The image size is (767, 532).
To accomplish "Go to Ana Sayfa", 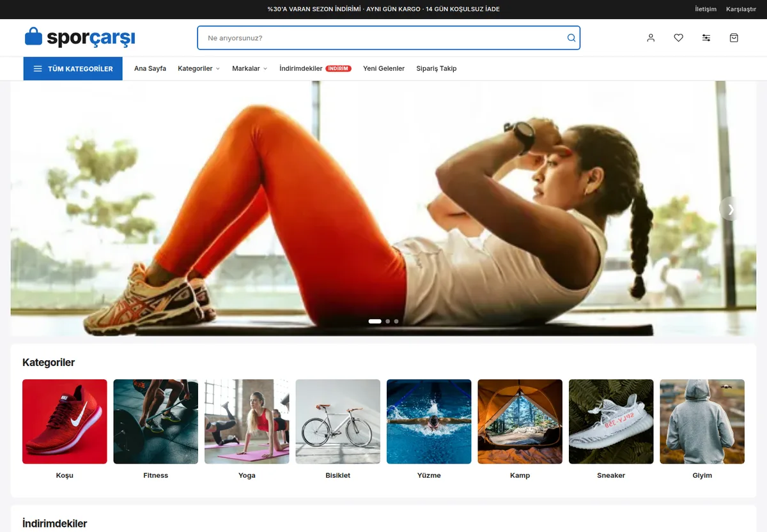I will (x=150, y=69).
